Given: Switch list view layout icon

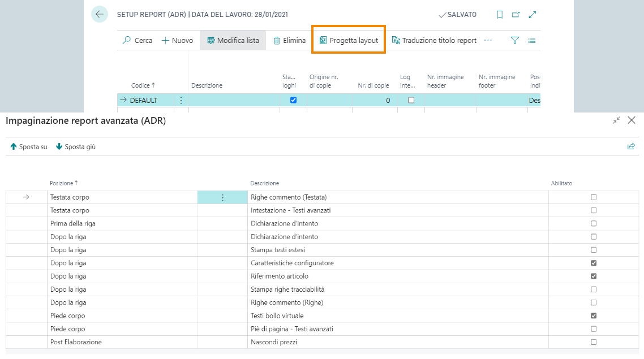Looking at the screenshot, I should pos(531,40).
